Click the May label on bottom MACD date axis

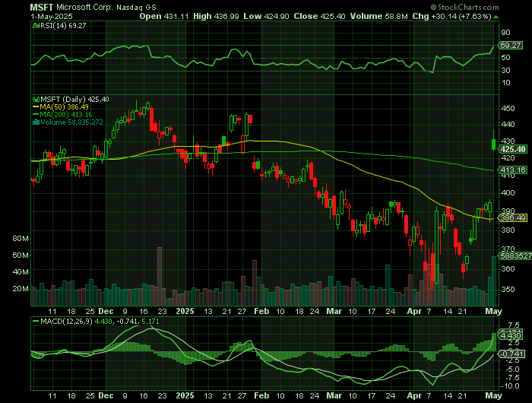pos(494,395)
